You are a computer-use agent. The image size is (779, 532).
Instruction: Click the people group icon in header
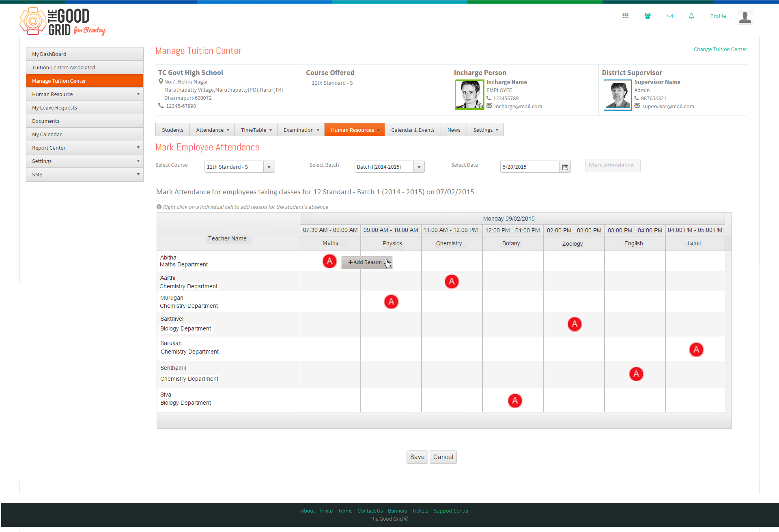click(x=648, y=16)
